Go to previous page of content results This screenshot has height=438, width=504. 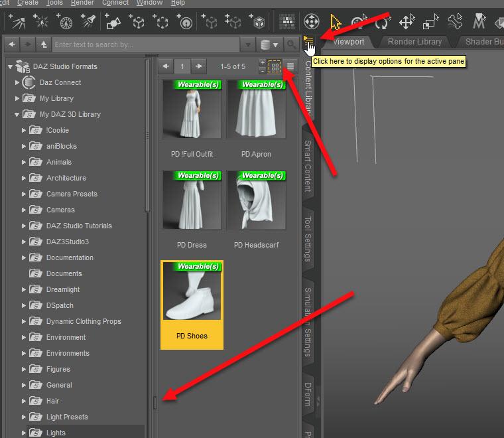166,66
